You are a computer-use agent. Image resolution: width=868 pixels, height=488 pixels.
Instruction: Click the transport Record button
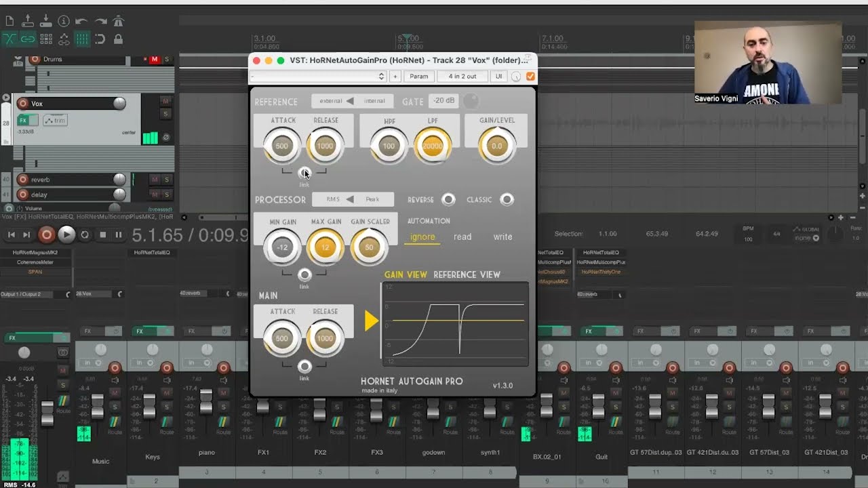(x=46, y=235)
